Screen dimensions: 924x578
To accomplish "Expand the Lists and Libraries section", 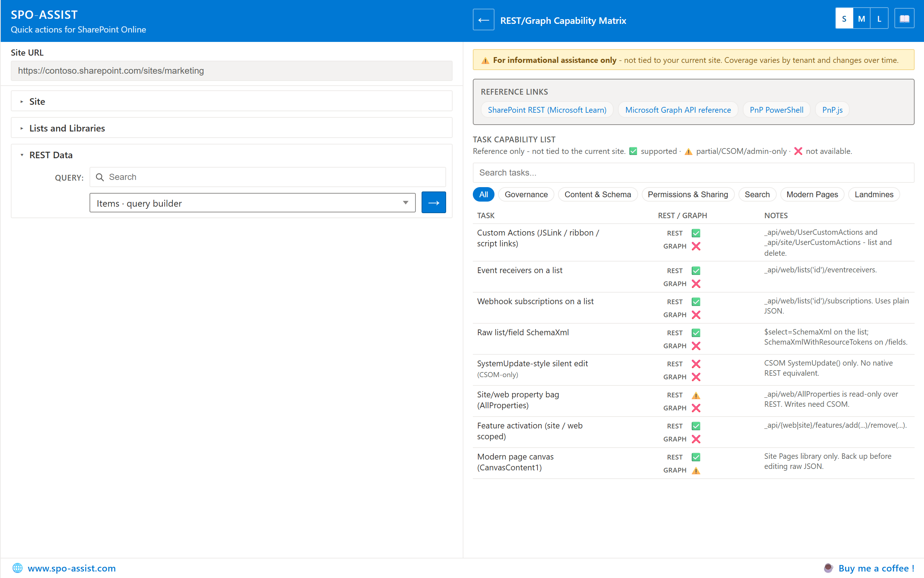I will pyautogui.click(x=231, y=128).
